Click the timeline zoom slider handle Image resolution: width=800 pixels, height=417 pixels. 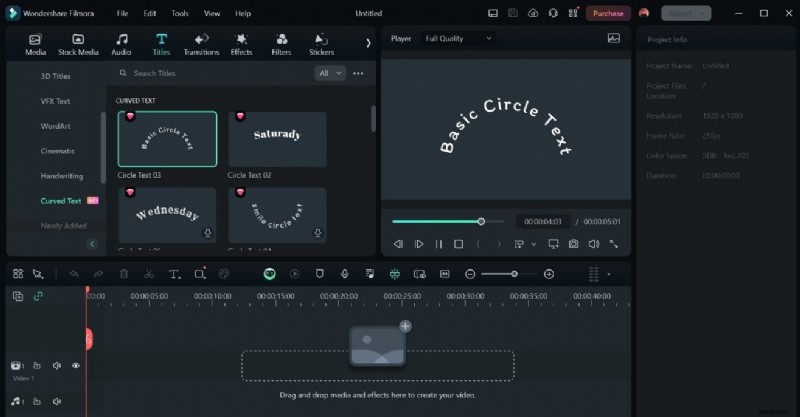pyautogui.click(x=514, y=274)
